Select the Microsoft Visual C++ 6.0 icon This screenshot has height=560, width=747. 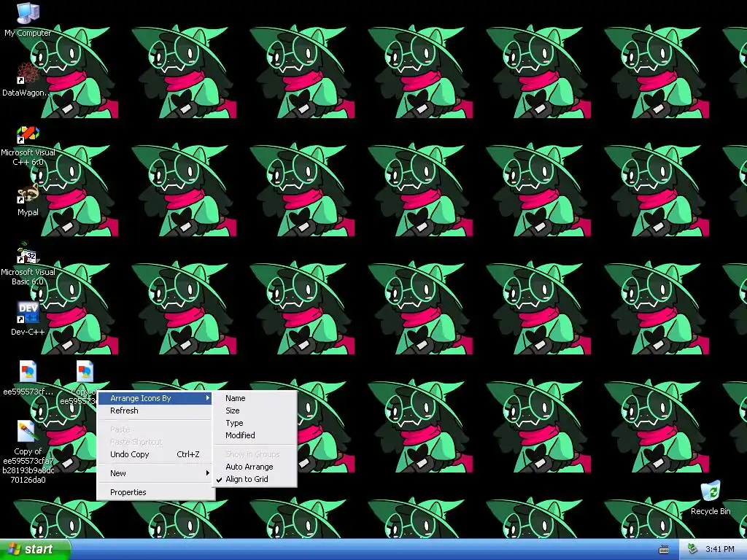(x=28, y=134)
